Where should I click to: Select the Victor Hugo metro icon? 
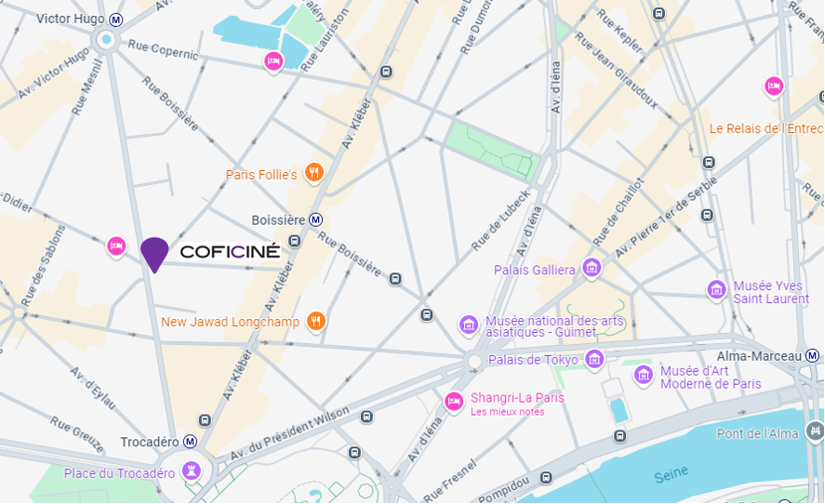coord(116,20)
